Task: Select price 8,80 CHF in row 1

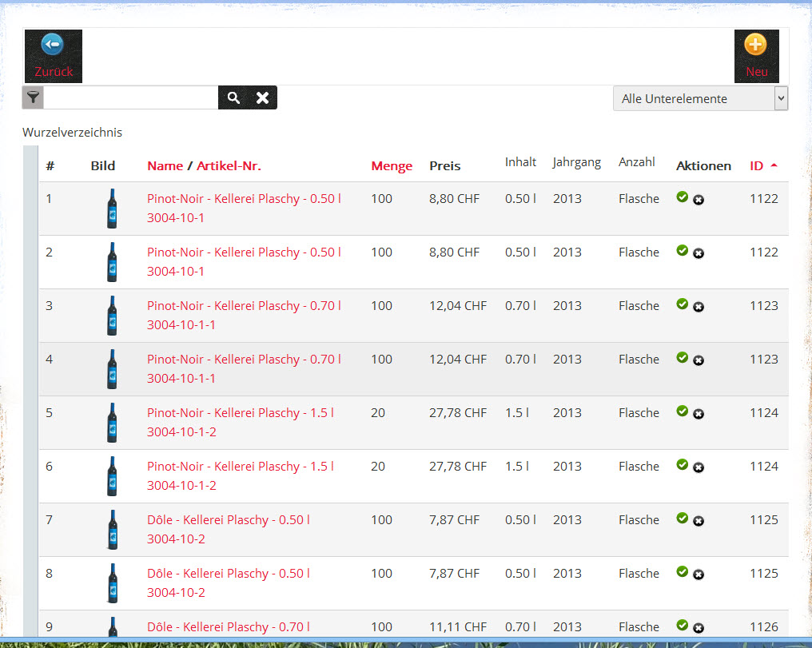Action: (x=454, y=199)
